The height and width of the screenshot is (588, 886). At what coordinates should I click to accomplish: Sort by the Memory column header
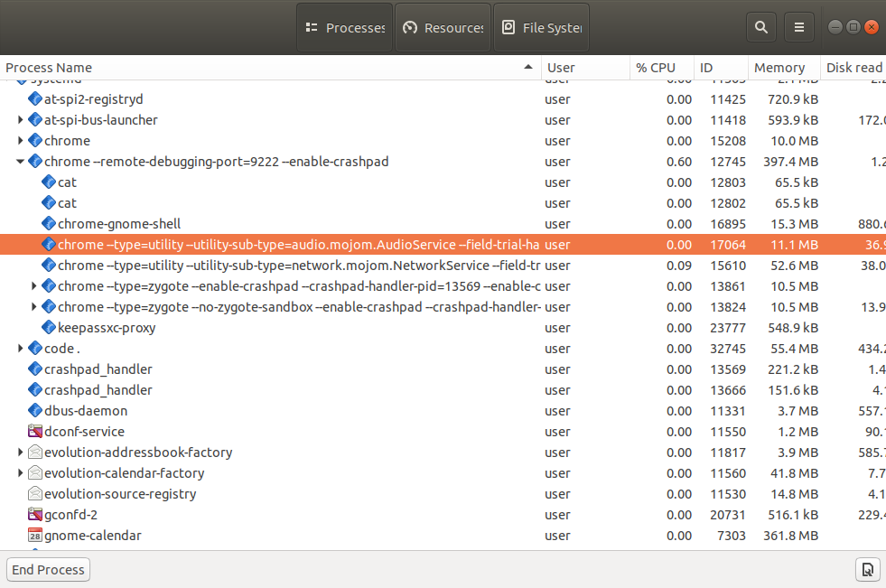(x=779, y=68)
